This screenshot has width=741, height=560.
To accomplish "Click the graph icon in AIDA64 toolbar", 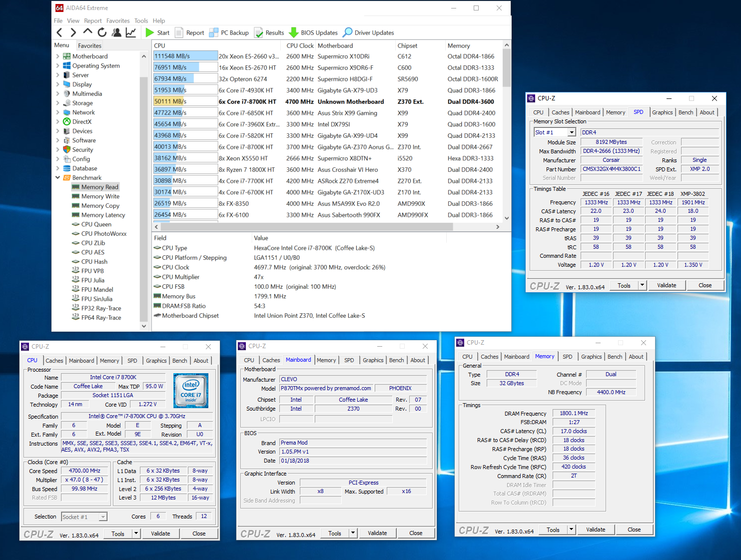I will 130,32.
